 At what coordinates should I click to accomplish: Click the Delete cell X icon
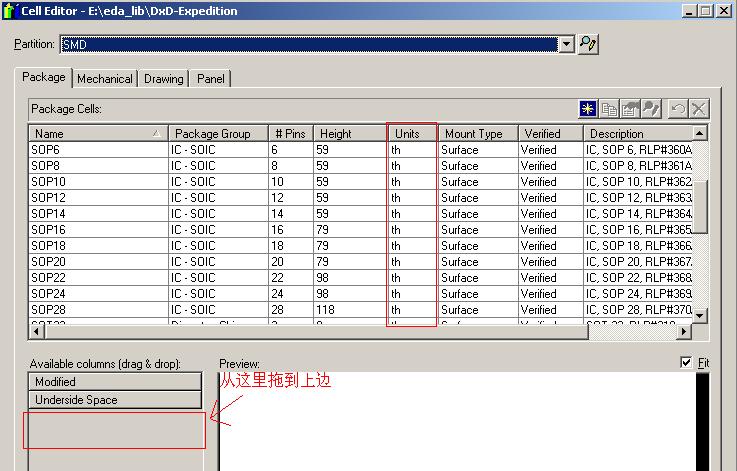pos(699,109)
